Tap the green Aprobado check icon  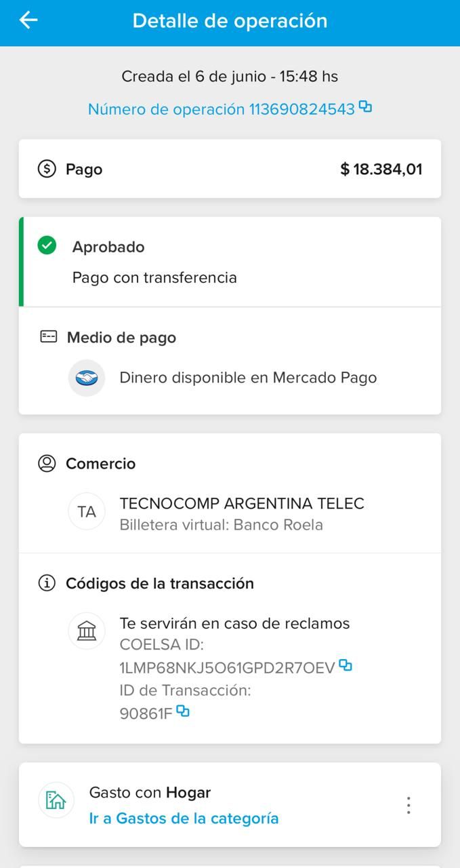pyautogui.click(x=47, y=245)
